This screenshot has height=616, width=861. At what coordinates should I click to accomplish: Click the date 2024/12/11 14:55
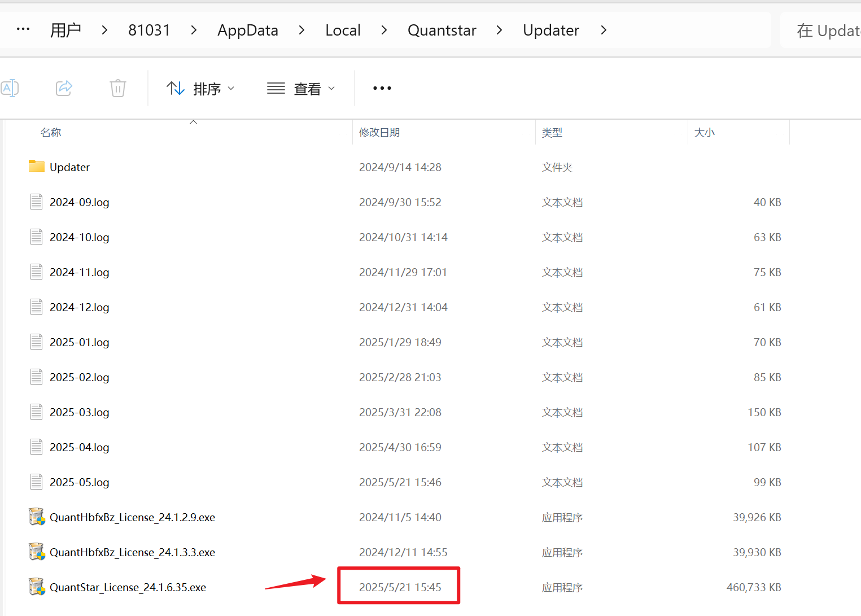coord(403,552)
